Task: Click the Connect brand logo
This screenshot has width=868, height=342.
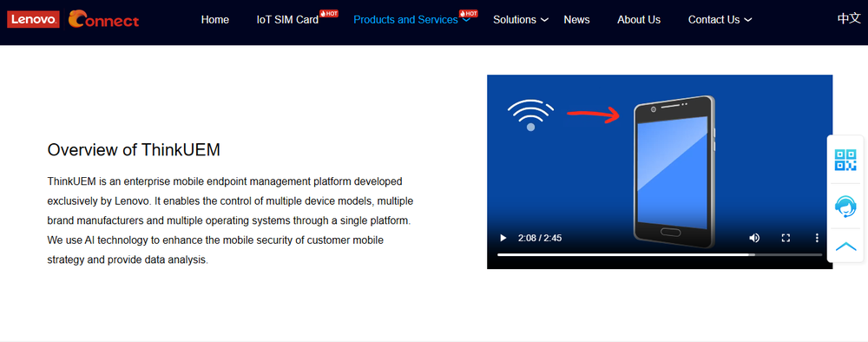Action: (x=103, y=20)
